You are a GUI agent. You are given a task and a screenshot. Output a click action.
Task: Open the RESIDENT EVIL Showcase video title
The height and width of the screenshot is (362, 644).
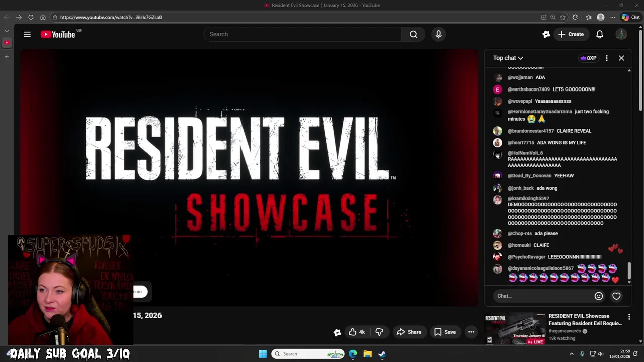tap(586, 320)
